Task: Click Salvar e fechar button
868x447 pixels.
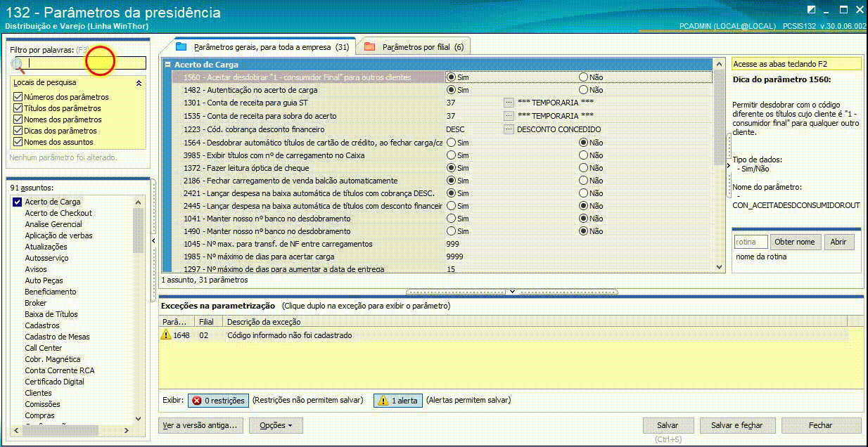Action: click(x=737, y=425)
